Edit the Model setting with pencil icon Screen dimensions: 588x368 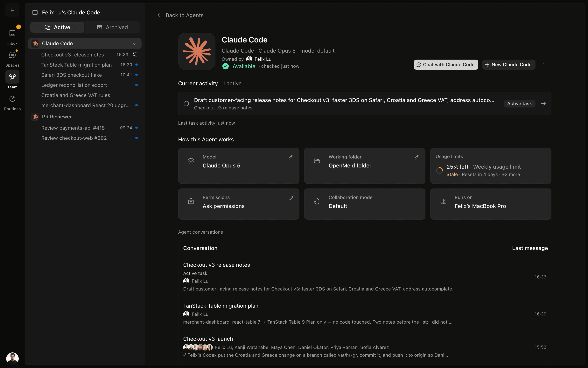[291, 158]
